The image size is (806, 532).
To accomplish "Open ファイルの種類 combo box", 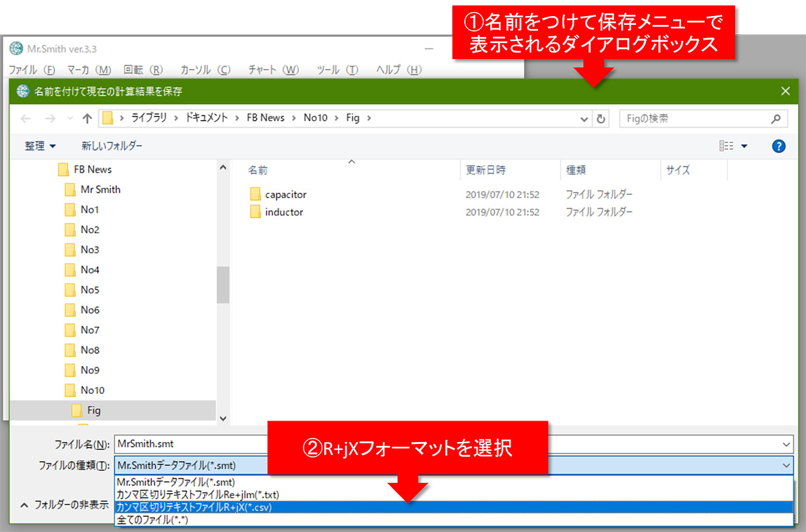I will pos(453,465).
